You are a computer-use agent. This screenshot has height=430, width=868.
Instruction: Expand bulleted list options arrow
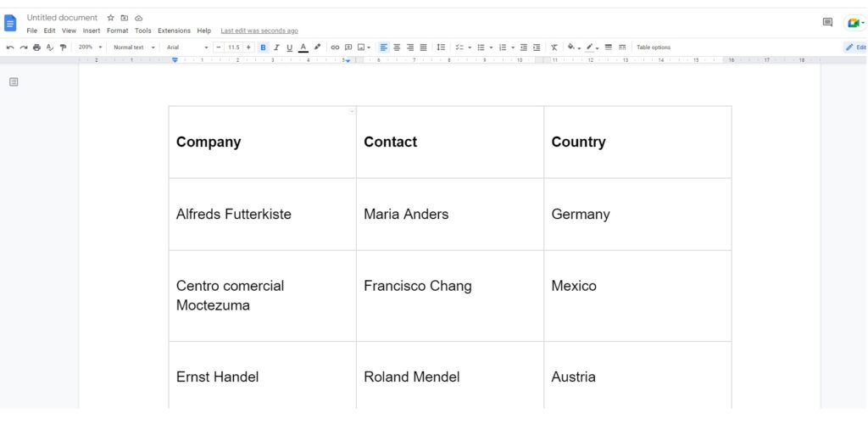point(491,47)
